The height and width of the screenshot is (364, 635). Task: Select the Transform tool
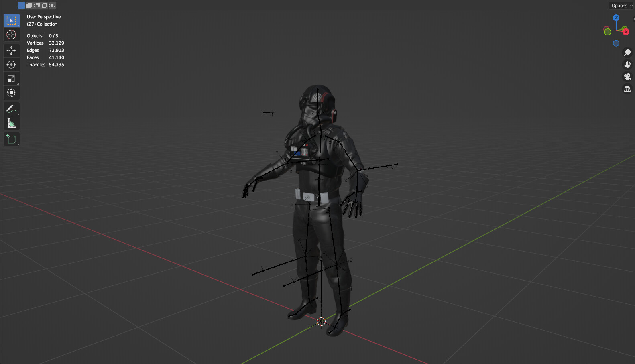pyautogui.click(x=11, y=93)
